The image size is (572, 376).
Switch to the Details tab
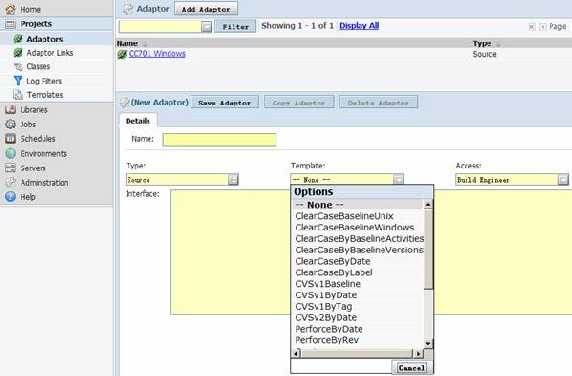pos(138,121)
